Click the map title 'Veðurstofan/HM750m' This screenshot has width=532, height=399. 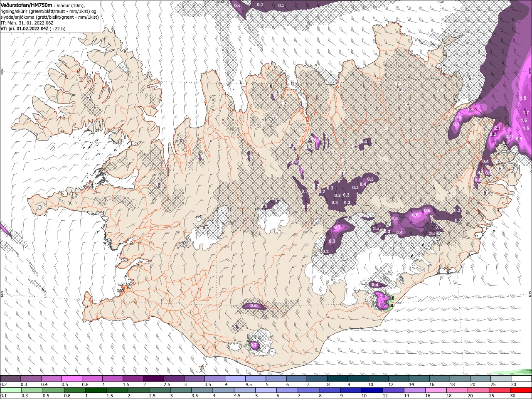26,5
